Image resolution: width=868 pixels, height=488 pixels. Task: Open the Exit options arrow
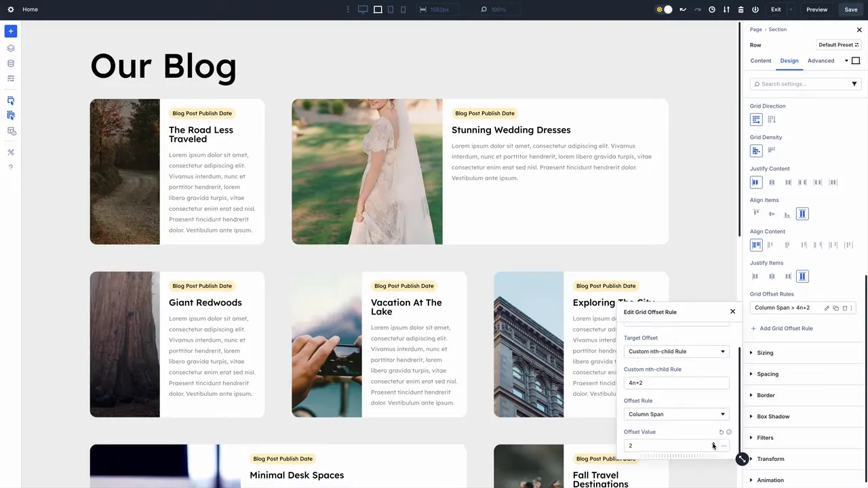(x=791, y=9)
